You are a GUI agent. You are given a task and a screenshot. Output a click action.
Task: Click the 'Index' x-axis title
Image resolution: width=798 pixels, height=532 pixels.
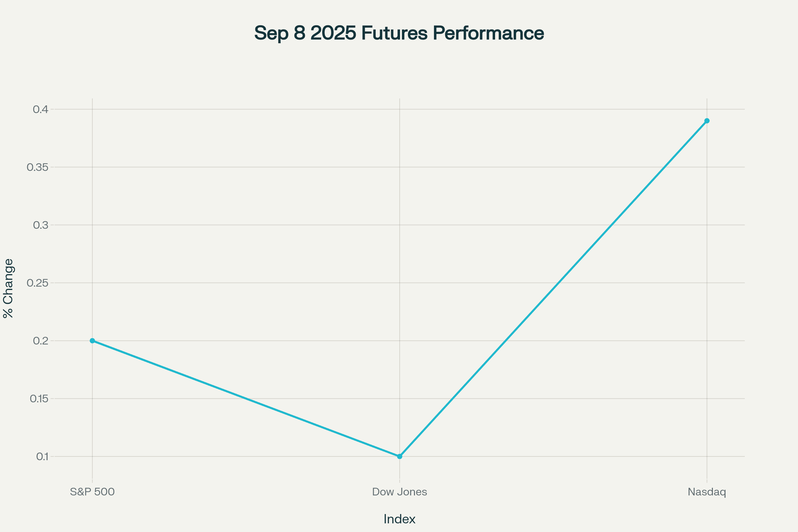[x=399, y=519]
